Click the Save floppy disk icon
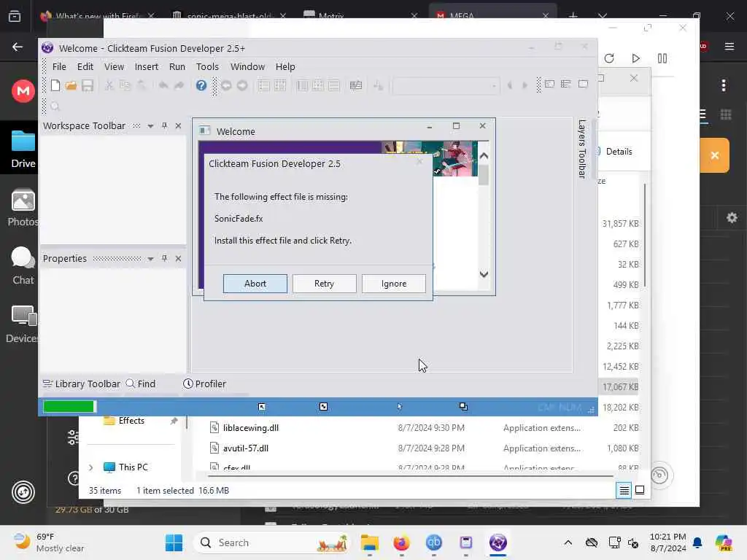The image size is (747, 560). [88, 86]
